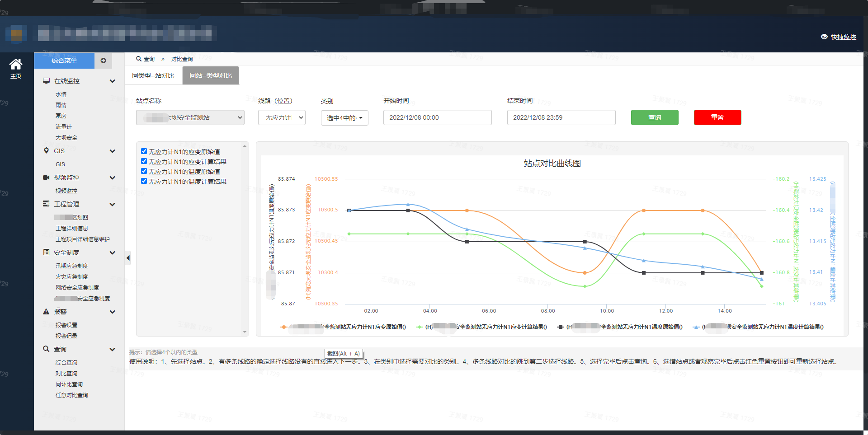Click the breadcrumb search icon
Image resolution: width=868 pixels, height=435 pixels.
[139, 59]
